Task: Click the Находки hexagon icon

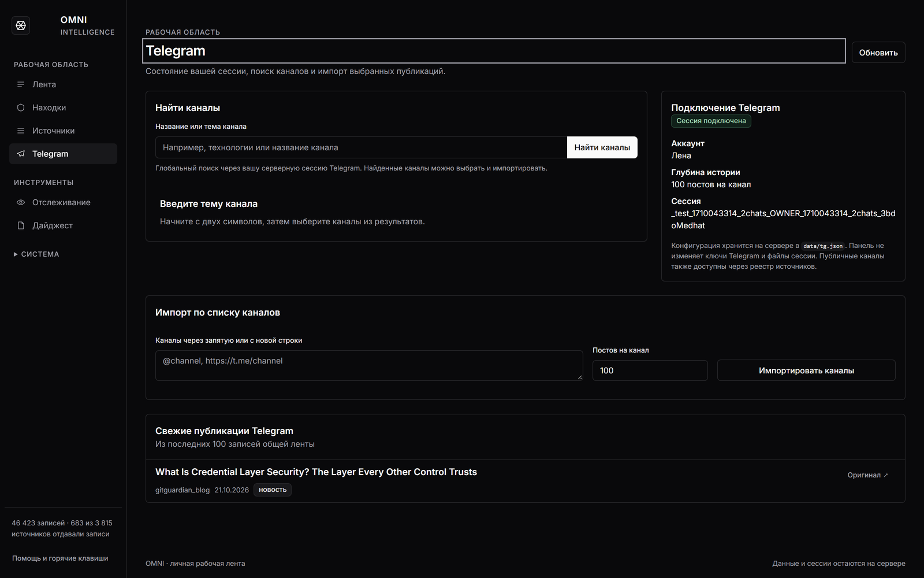Action: pyautogui.click(x=21, y=108)
